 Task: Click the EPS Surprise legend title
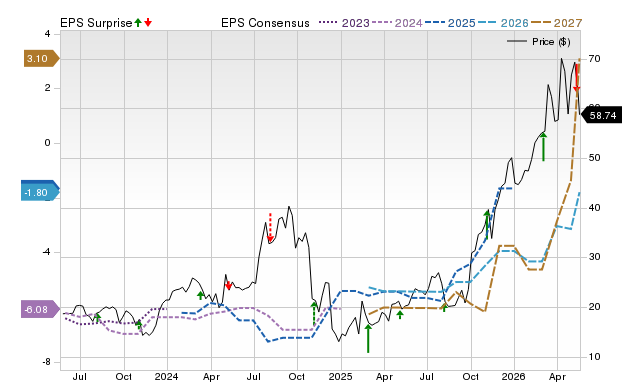[x=96, y=23]
